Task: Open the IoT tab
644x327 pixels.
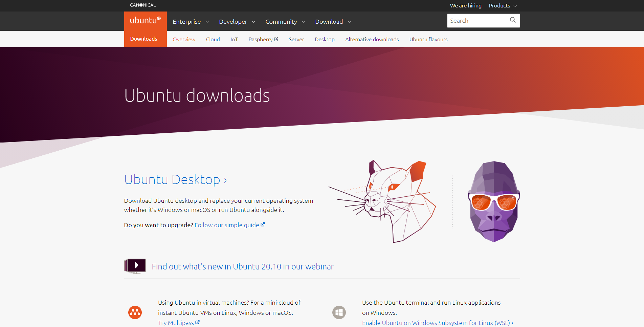Action: pyautogui.click(x=234, y=39)
